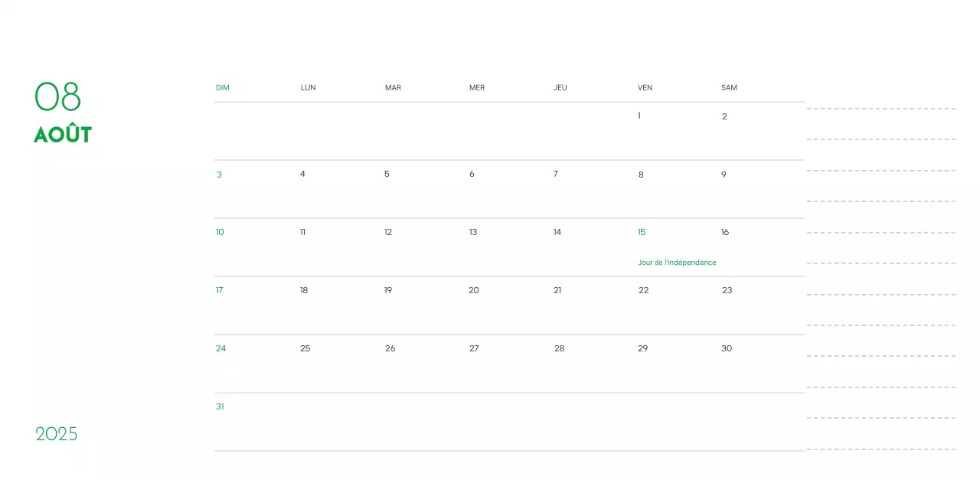Click the SAM column header
The width and height of the screenshot is (980, 480).
pos(729,88)
